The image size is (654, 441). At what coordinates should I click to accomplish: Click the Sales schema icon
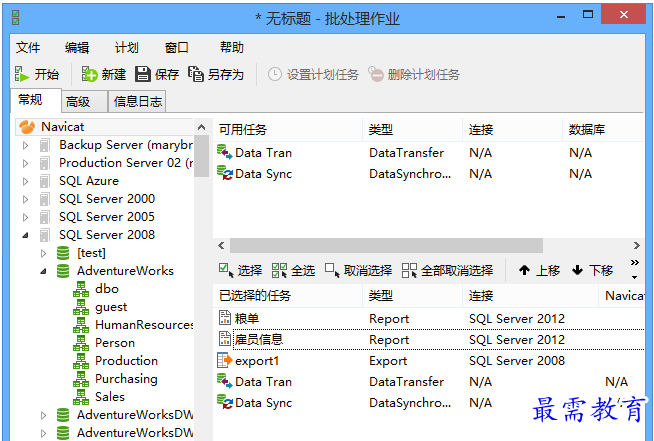pyautogui.click(x=81, y=396)
